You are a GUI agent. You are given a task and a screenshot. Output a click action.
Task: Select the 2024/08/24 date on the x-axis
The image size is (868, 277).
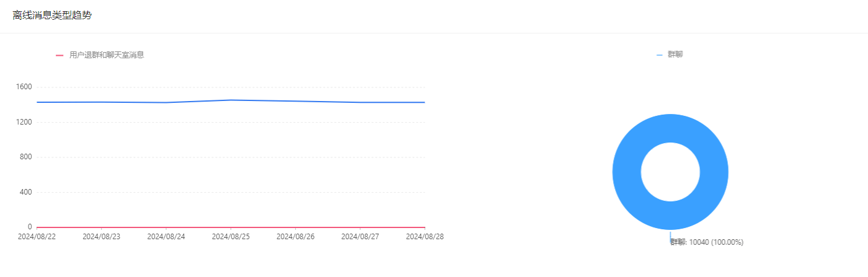pos(166,237)
